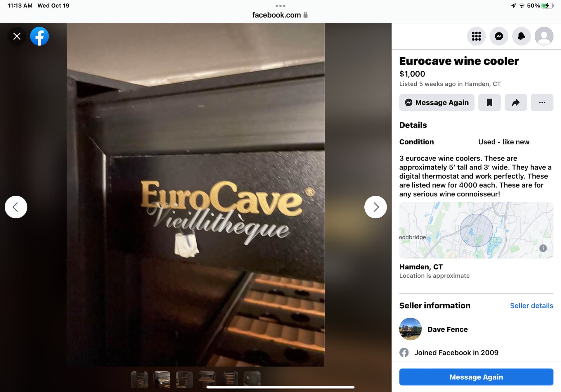Open more options ellipsis menu
The width and height of the screenshot is (561, 392).
[x=542, y=102]
